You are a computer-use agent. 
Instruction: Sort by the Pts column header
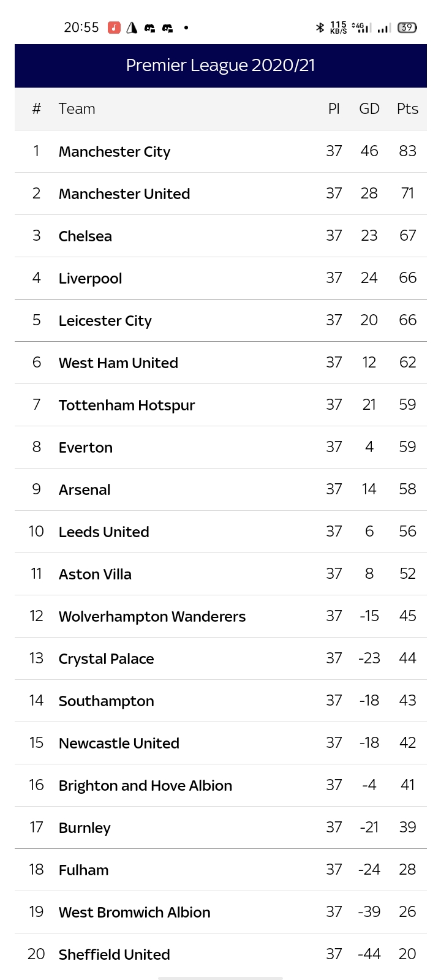pyautogui.click(x=407, y=109)
